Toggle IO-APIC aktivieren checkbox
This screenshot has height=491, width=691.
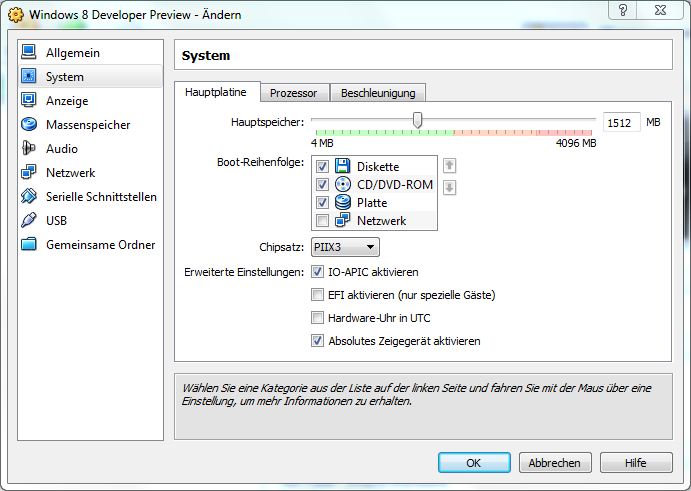click(317, 272)
